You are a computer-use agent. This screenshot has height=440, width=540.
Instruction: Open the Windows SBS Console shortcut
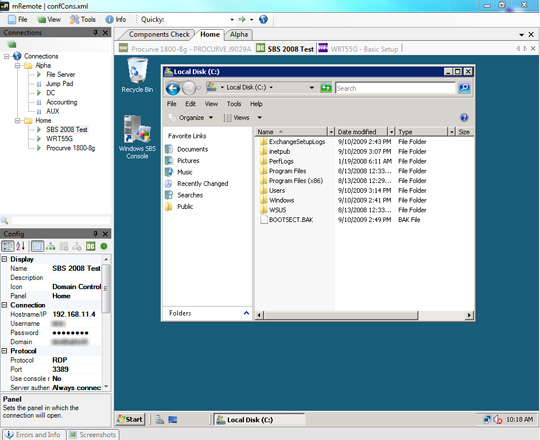click(137, 137)
